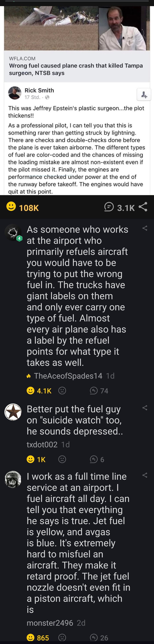
Task: Downvote TheAceofSpades14's comment with sad face
Action: (62, 391)
